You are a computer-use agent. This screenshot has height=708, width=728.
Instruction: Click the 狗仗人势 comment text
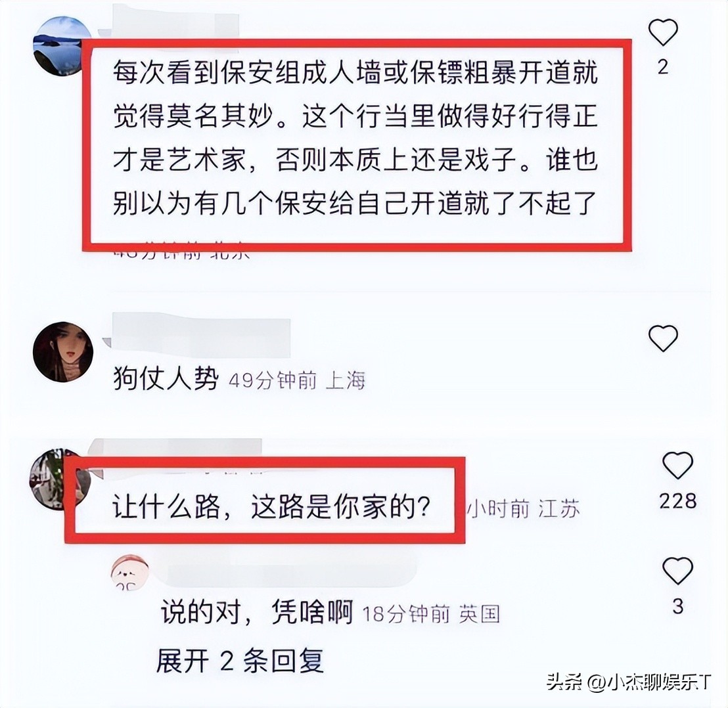(x=166, y=380)
